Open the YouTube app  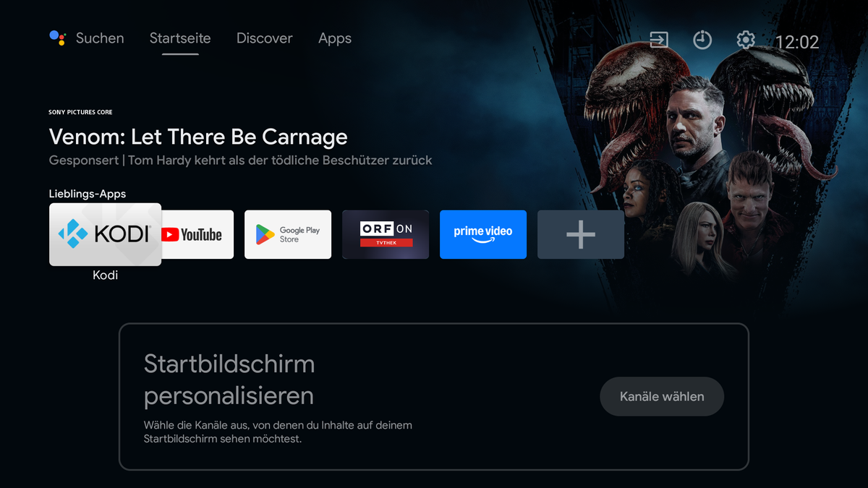(x=197, y=234)
